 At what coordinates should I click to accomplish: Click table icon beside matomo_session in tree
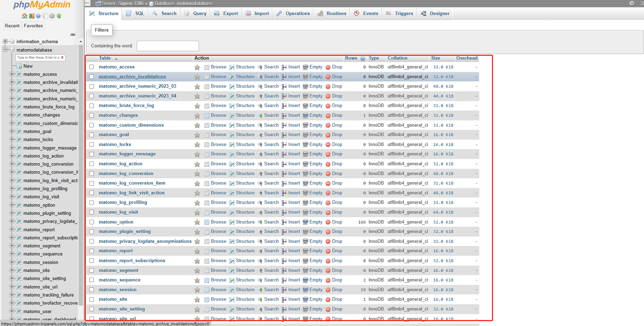[19, 262]
